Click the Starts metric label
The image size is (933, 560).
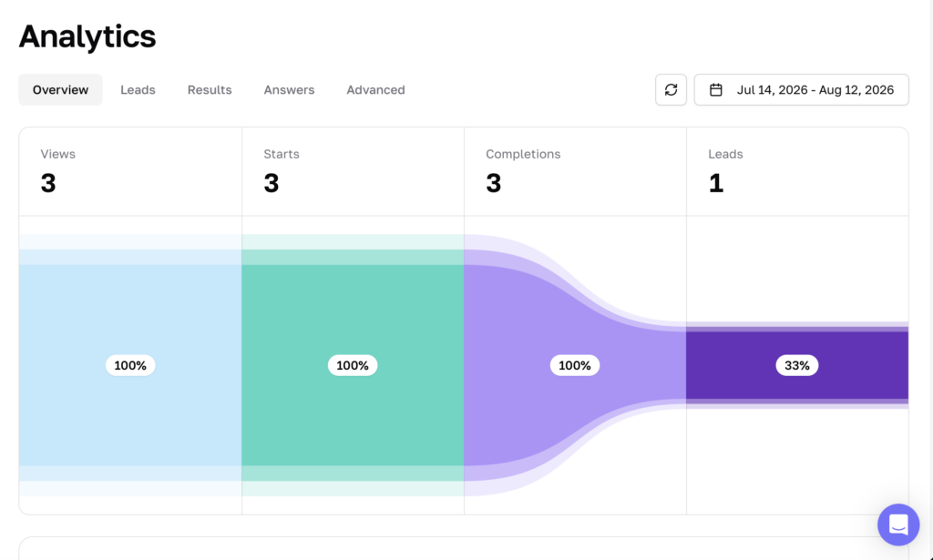click(282, 154)
